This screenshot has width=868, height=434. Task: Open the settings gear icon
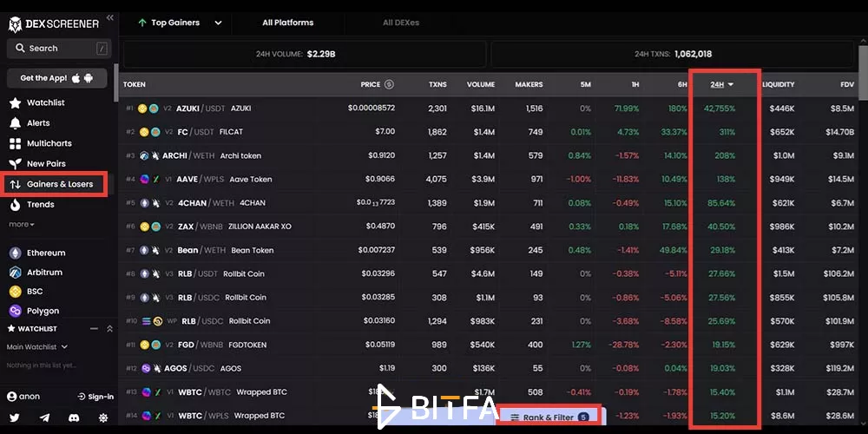pyautogui.click(x=103, y=418)
